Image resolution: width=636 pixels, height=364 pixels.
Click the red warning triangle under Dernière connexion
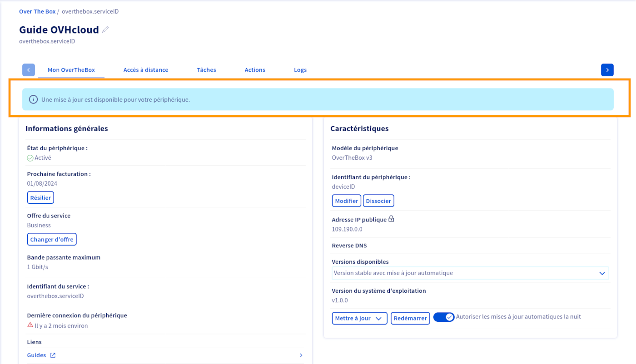pos(30,325)
